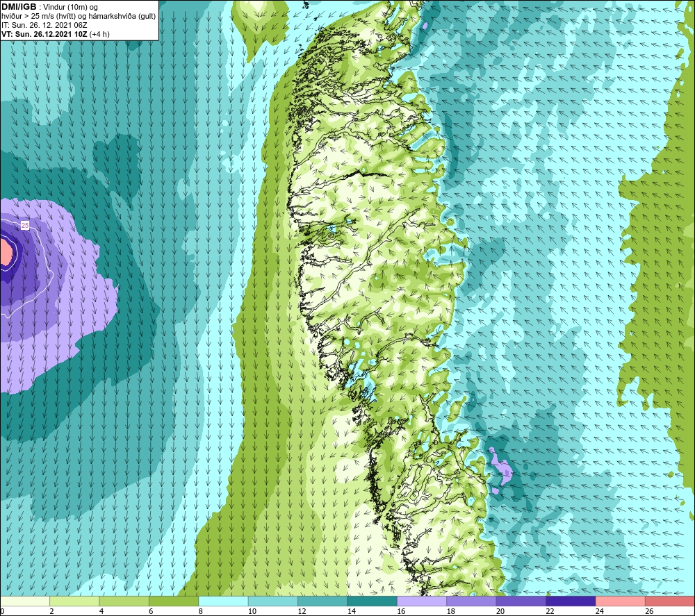The height and width of the screenshot is (616, 695).
Task: Click the 26+ m/s salmon legend swatch
Action: click(670, 601)
